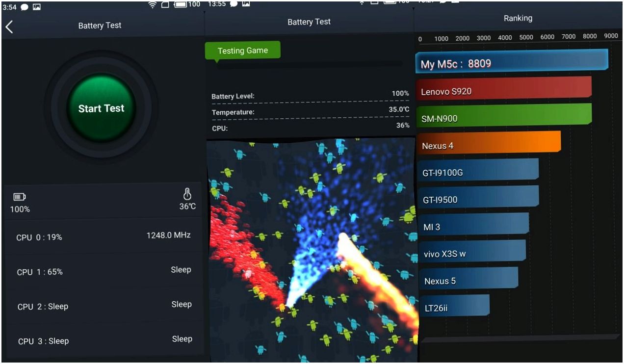This screenshot has width=624, height=364.
Task: Click the "Battery Test" title in left screen
Action: [100, 26]
